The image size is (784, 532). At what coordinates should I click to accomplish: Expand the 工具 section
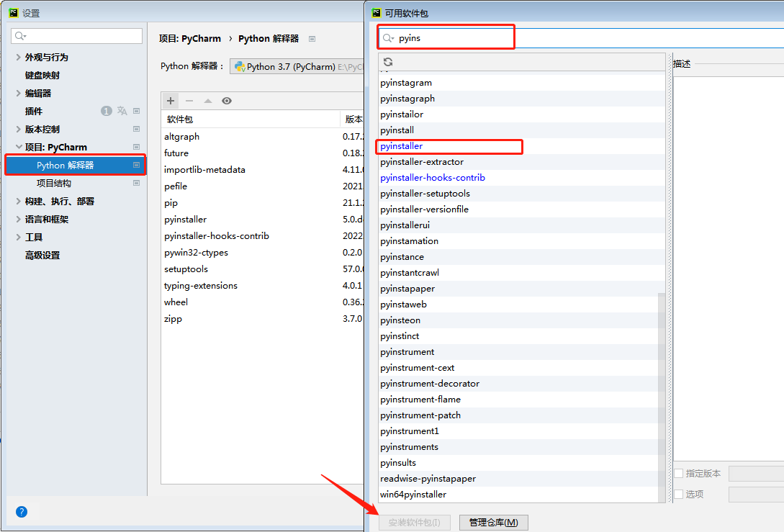19,237
